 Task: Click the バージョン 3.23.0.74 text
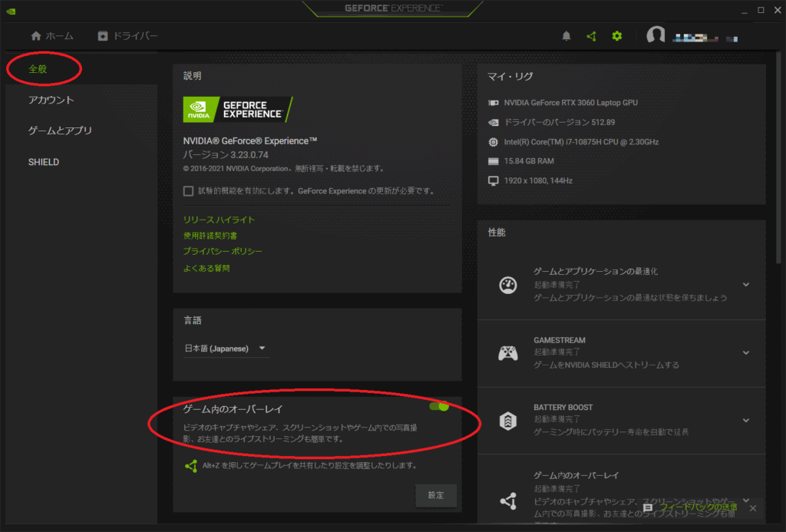[226, 155]
